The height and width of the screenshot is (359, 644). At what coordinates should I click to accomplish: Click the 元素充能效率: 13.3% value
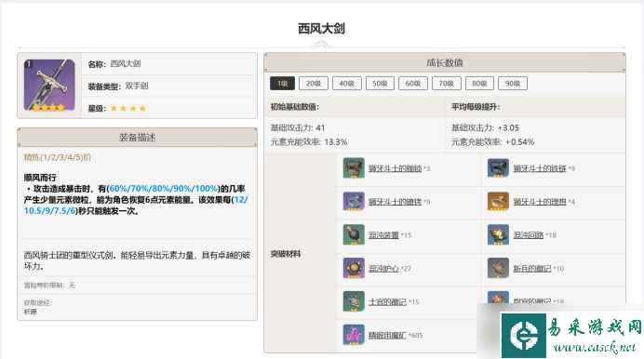point(309,142)
